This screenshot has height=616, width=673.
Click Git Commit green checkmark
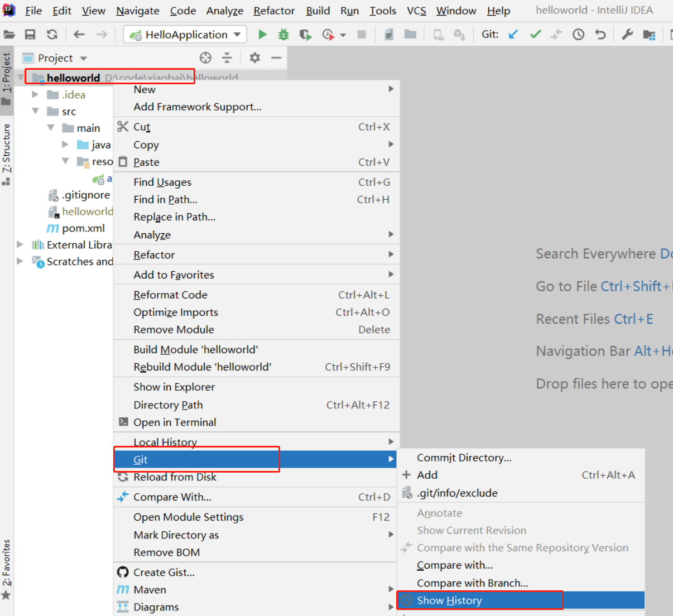click(x=536, y=35)
